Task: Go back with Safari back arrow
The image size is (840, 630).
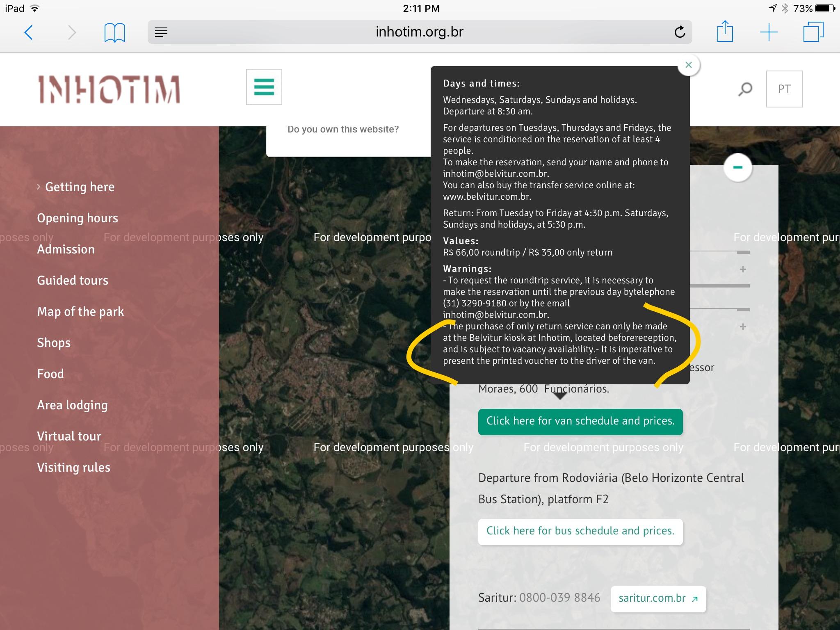Action: pos(28,32)
